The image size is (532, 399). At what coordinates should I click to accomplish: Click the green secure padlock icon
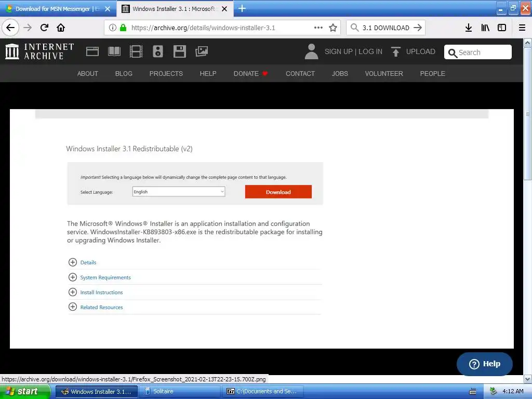pos(123,28)
